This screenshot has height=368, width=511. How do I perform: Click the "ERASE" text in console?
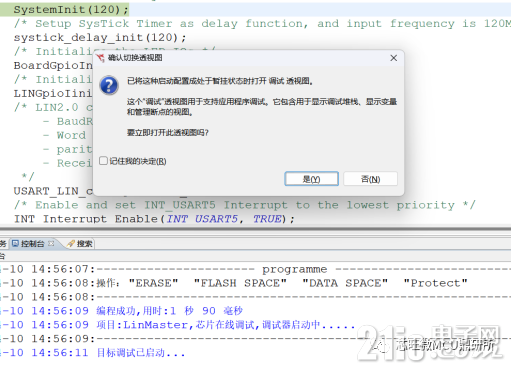point(154,283)
